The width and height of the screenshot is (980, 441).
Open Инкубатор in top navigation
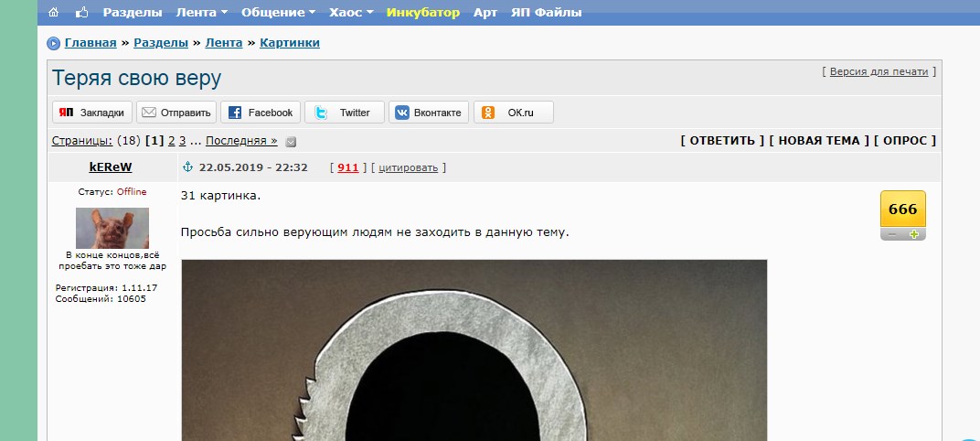(423, 13)
